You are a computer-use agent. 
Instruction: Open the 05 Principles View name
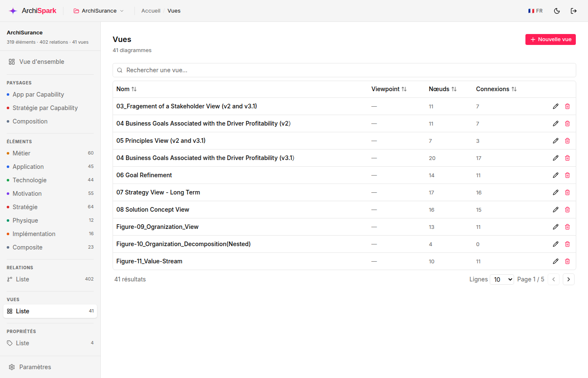point(161,141)
